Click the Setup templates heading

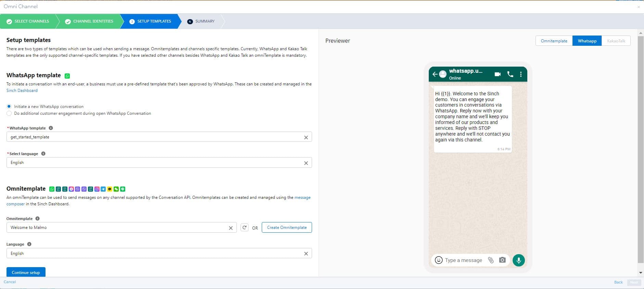point(28,40)
